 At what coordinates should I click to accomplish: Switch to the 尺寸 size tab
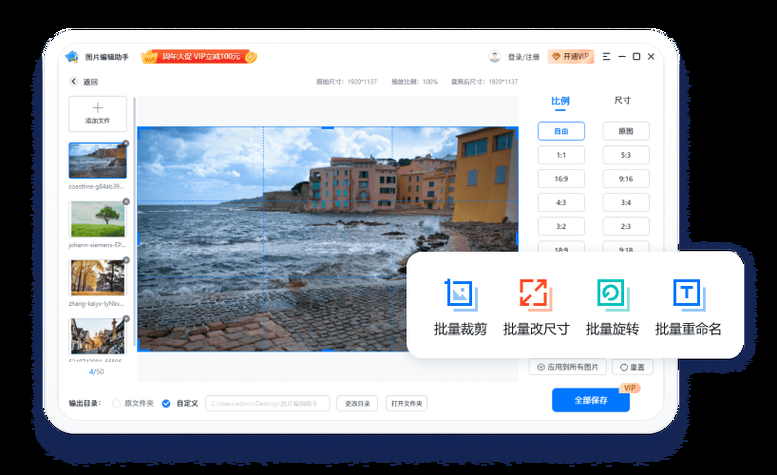click(x=622, y=101)
